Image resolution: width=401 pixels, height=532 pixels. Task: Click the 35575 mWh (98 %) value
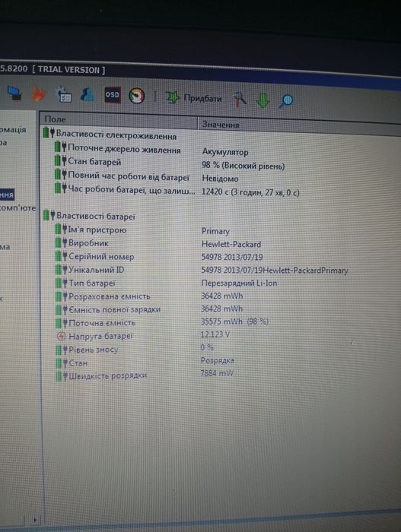(x=235, y=321)
